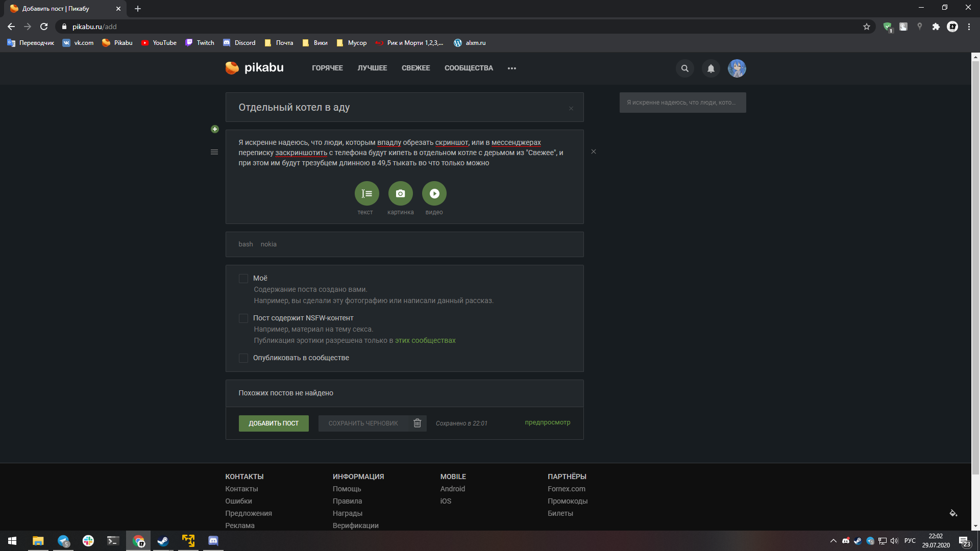Enable NSFW content checkbox
Image resolution: width=980 pixels, height=551 pixels.
pyautogui.click(x=243, y=318)
